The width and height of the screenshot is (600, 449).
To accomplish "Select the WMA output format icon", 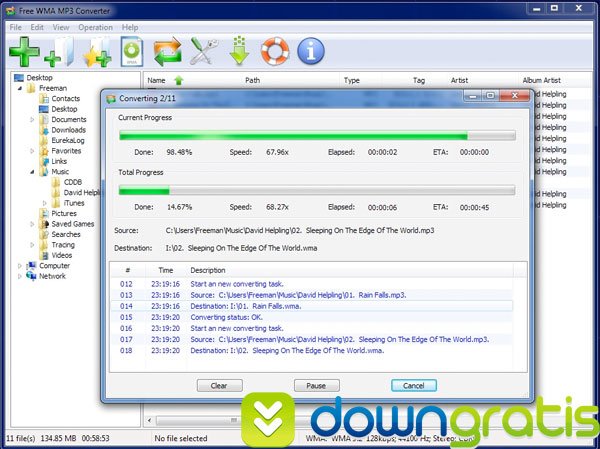I will coord(131,52).
